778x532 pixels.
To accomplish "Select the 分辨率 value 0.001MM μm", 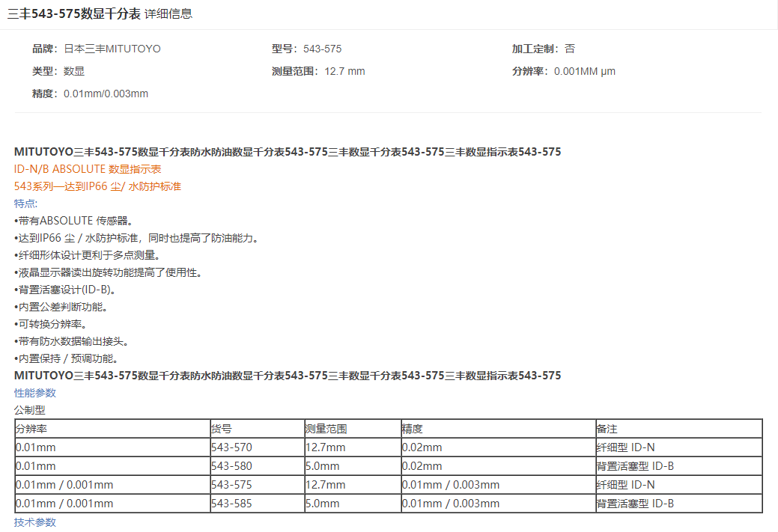I will click(584, 72).
